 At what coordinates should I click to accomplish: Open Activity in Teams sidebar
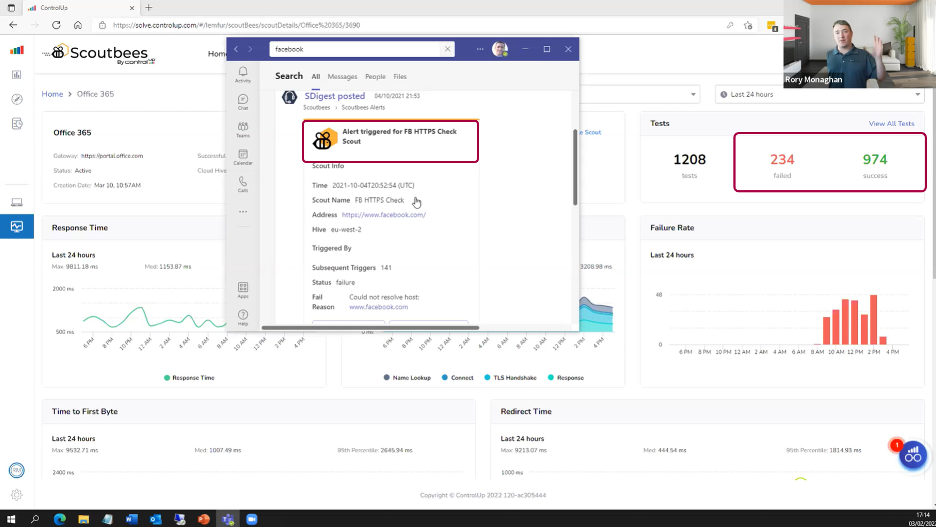(243, 75)
